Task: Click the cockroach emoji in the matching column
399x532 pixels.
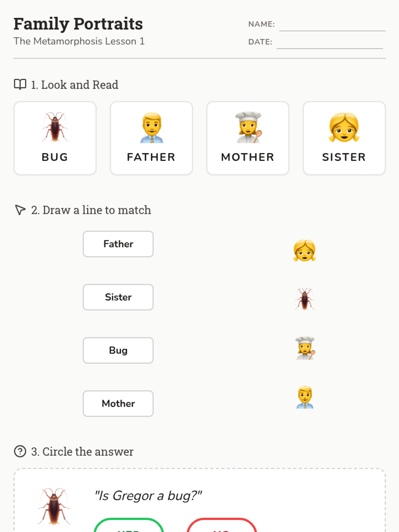Action: [x=305, y=299]
